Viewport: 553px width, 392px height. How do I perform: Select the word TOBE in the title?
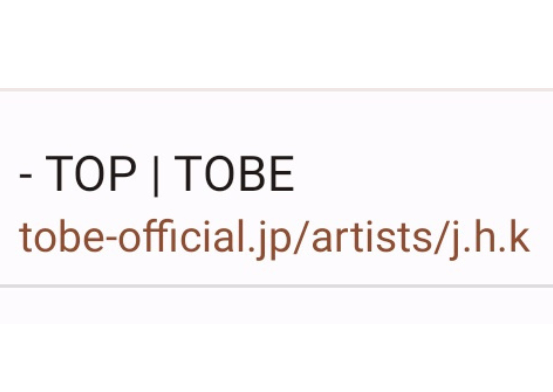click(235, 174)
